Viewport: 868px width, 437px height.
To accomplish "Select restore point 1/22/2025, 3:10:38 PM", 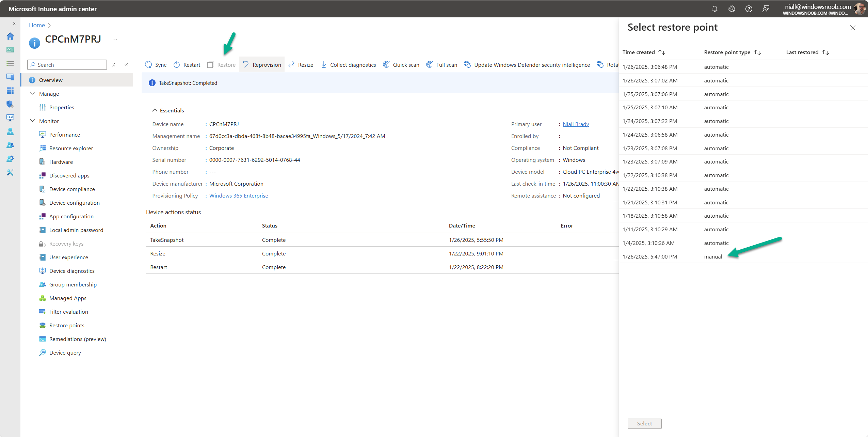I will (x=744, y=175).
